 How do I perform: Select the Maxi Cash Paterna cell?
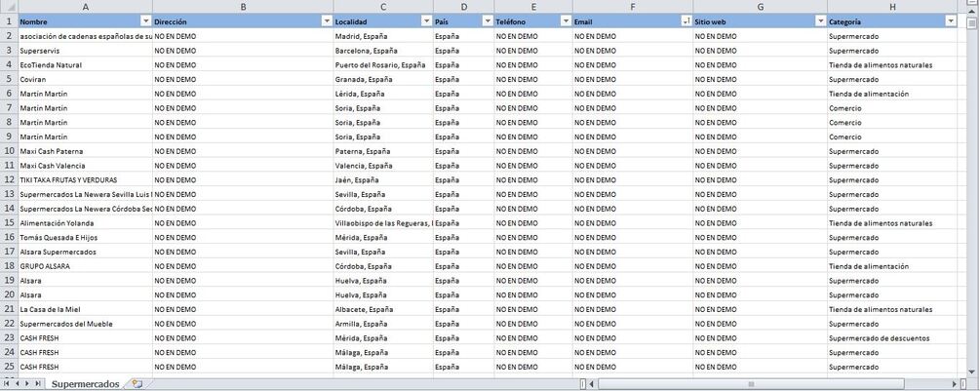[x=85, y=151]
